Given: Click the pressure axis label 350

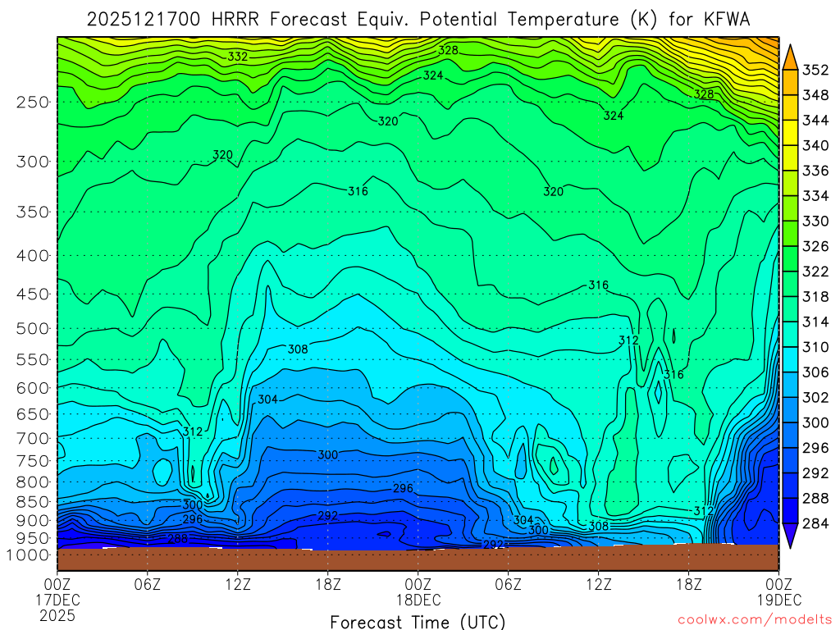Looking at the screenshot, I should tap(33, 212).
